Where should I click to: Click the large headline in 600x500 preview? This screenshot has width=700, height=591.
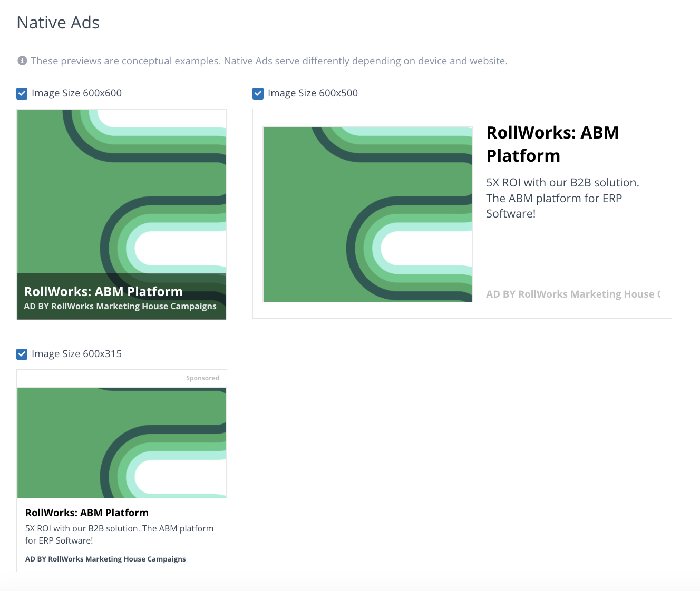pos(552,144)
